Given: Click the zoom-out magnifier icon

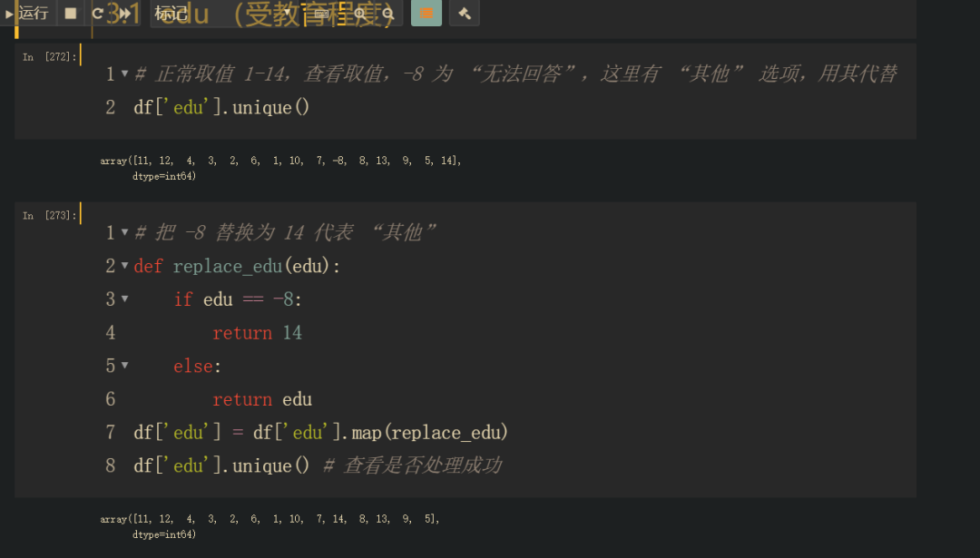Looking at the screenshot, I should [388, 13].
